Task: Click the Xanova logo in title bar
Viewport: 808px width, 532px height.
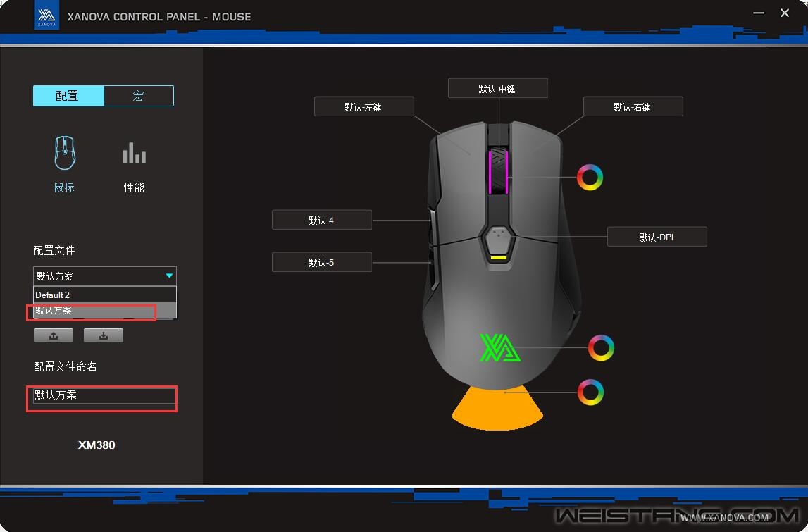Action: click(x=46, y=16)
